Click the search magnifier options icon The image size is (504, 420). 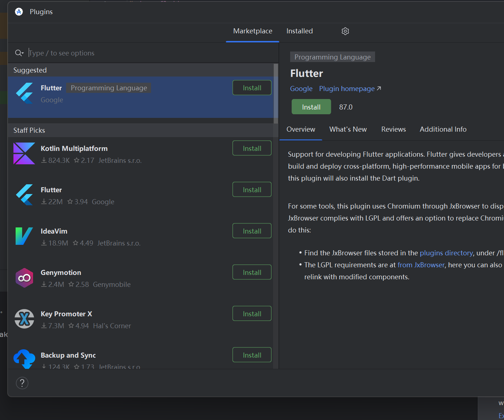pos(19,53)
